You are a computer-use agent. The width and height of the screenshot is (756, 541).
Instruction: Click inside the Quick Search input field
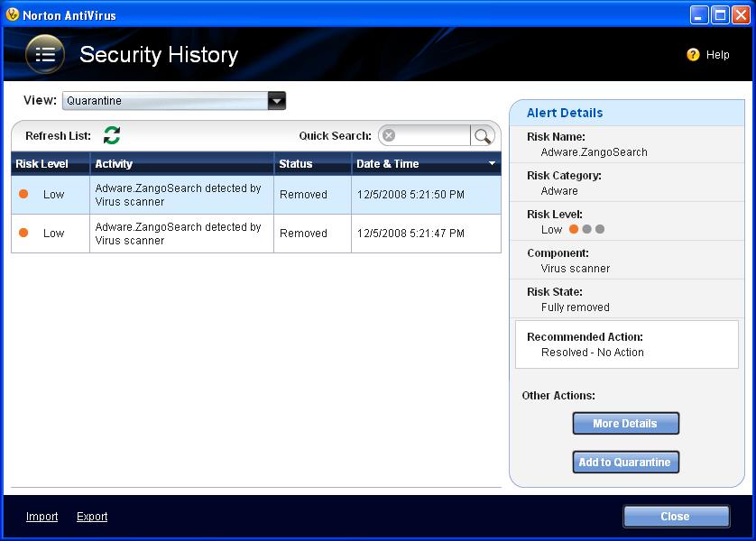[x=432, y=135]
